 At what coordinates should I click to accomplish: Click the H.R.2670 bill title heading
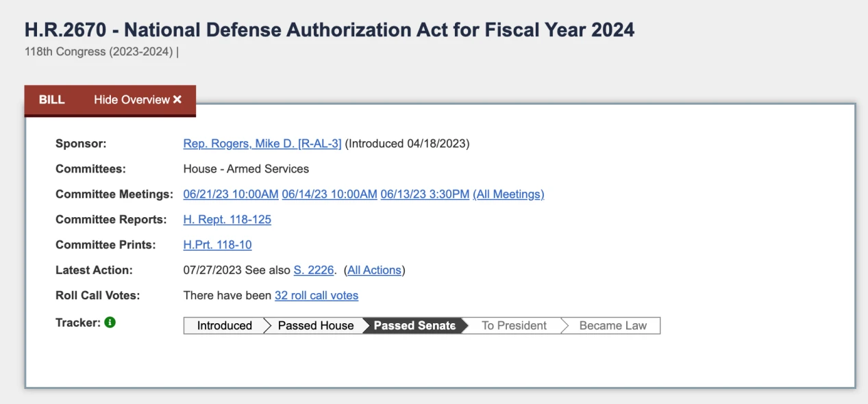330,30
